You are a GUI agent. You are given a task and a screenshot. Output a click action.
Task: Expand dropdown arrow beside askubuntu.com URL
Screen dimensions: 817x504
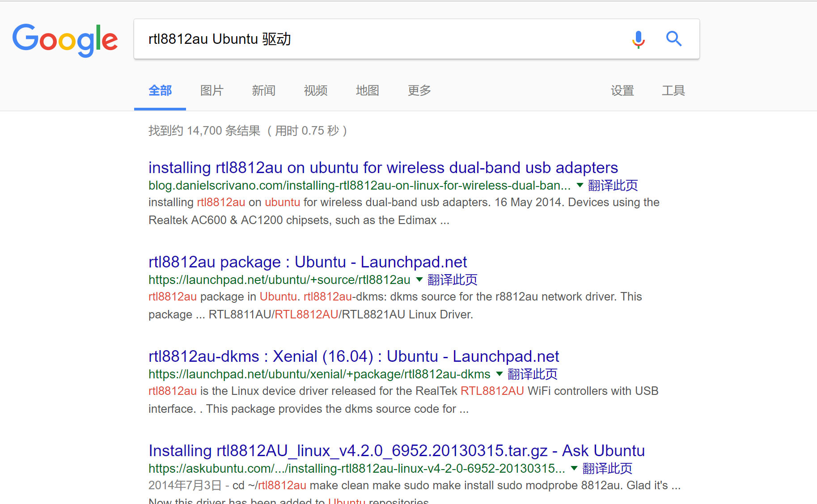click(575, 468)
